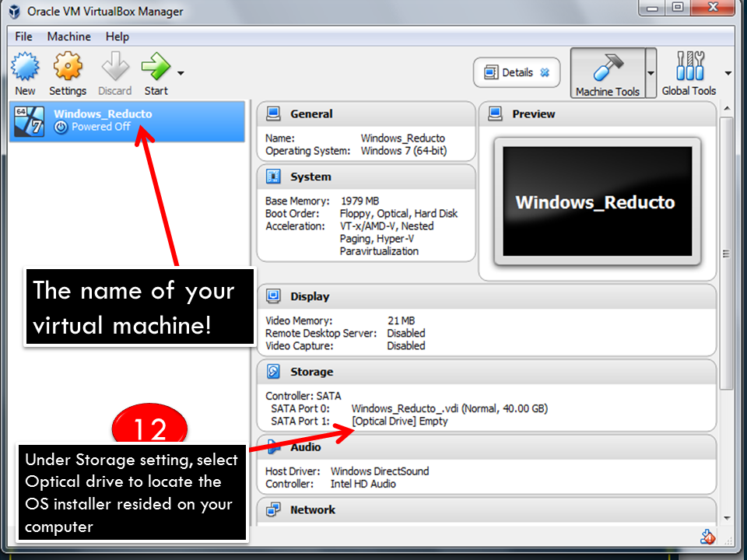Expand the Global Tools dropdown arrow
This screenshot has height=560, width=747.
(x=727, y=73)
